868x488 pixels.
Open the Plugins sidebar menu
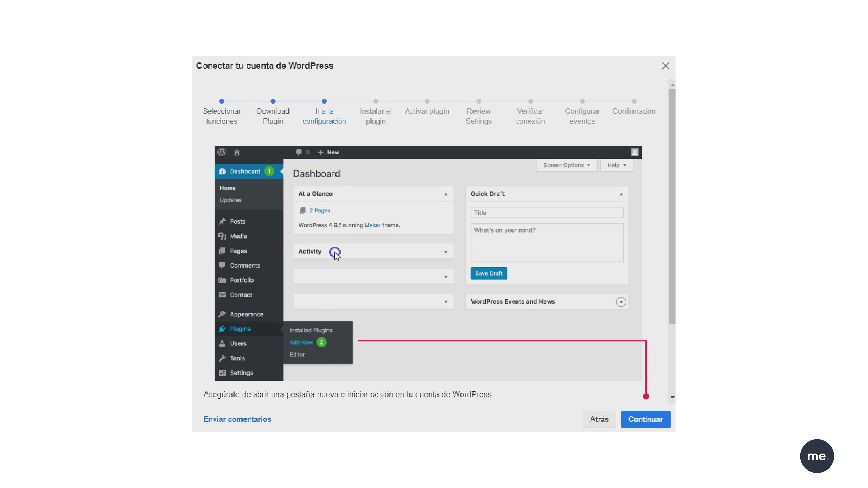tap(249, 329)
